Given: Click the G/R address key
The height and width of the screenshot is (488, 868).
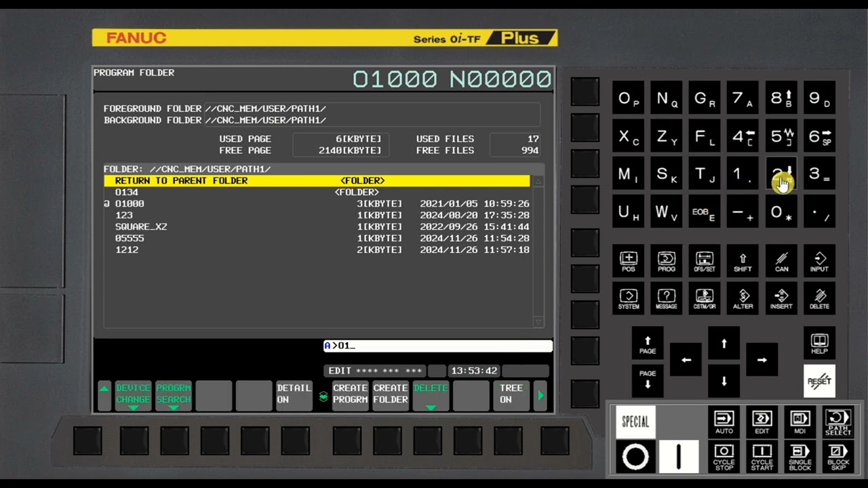Looking at the screenshot, I should point(705,99).
